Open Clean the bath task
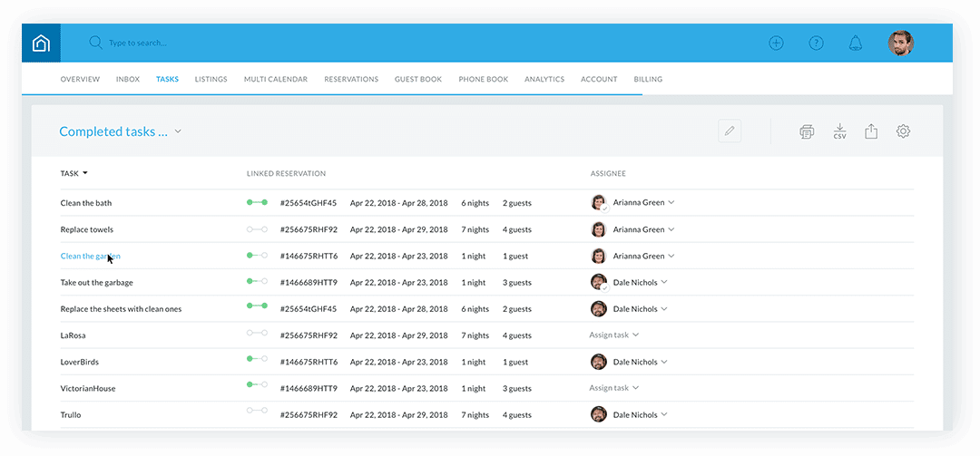The height and width of the screenshot is (456, 980). [x=86, y=203]
